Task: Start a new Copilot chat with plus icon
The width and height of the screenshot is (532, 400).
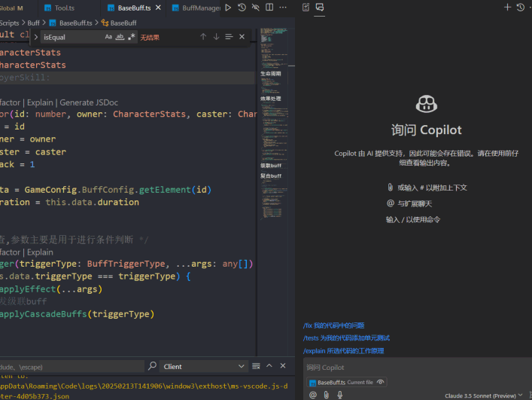Action: tap(507, 7)
